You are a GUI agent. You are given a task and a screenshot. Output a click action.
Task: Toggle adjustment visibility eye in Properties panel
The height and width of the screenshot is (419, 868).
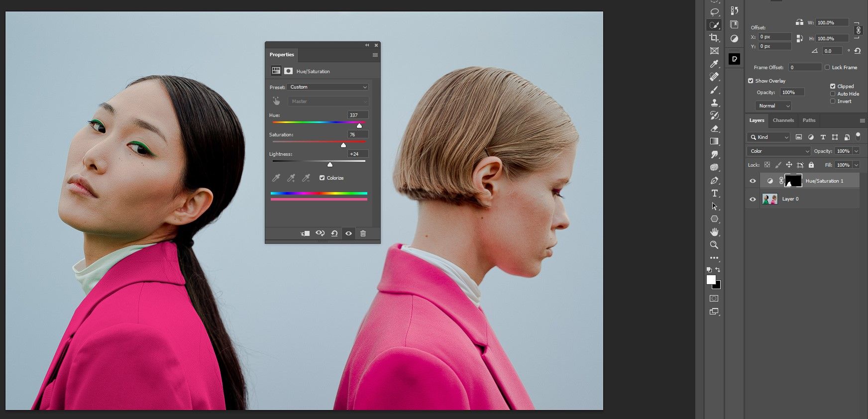(348, 233)
